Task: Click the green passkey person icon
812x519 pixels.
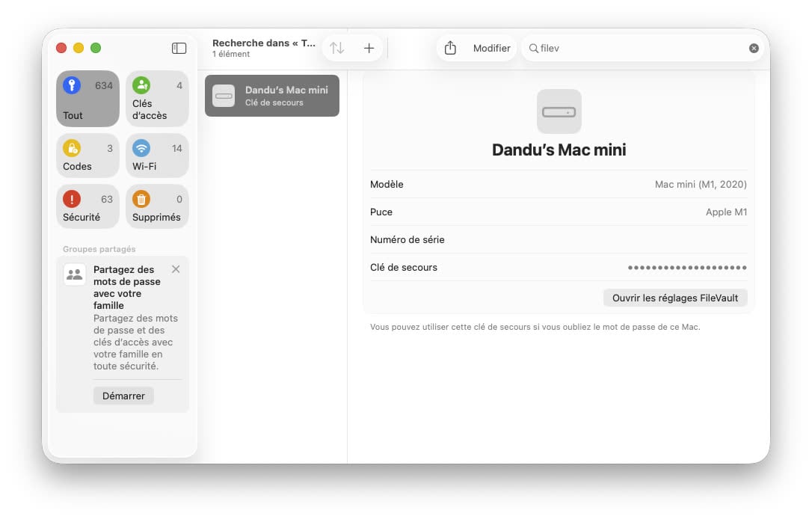Action: coord(141,85)
